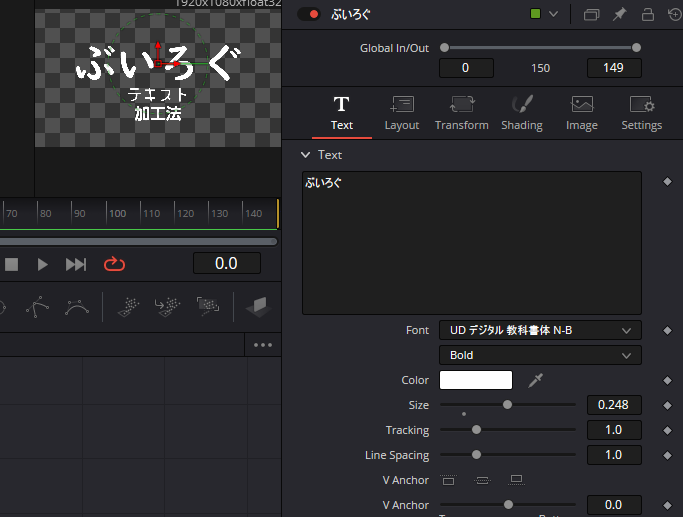Toggle the Size keyframe diamond
The width and height of the screenshot is (683, 517).
point(667,405)
